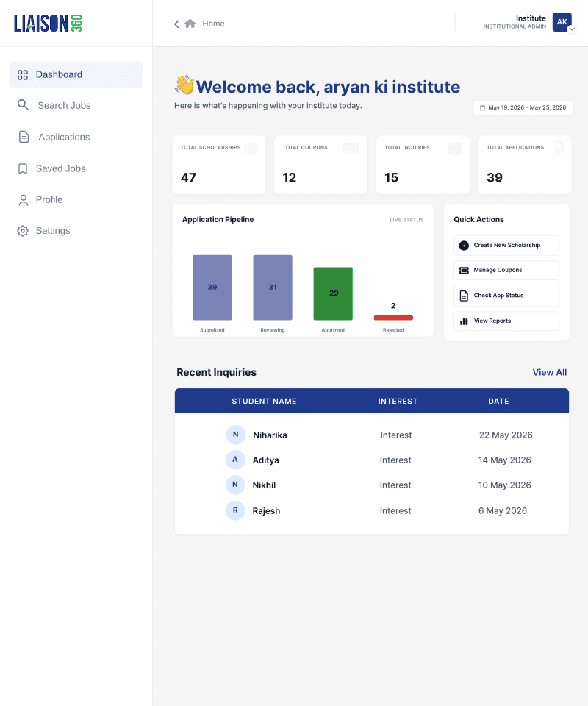Select the Total Scholarships value 47
This screenshot has width=588, height=706.
188,177
